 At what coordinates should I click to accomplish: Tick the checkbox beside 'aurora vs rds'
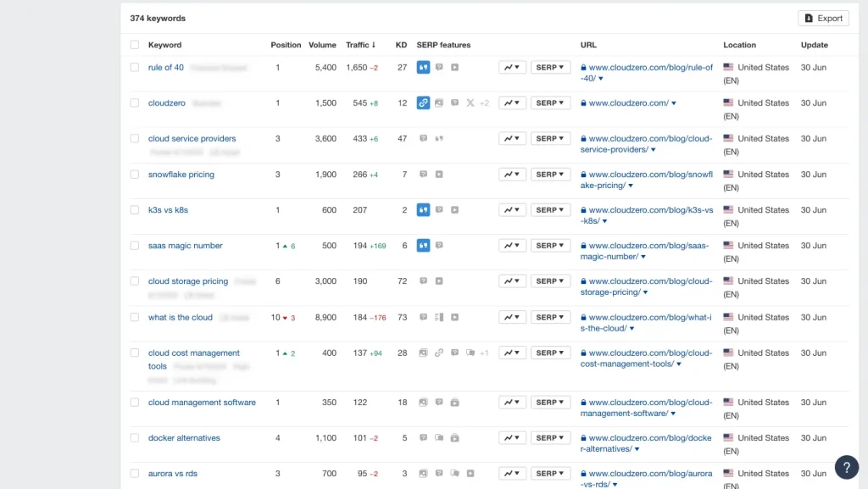(x=134, y=473)
